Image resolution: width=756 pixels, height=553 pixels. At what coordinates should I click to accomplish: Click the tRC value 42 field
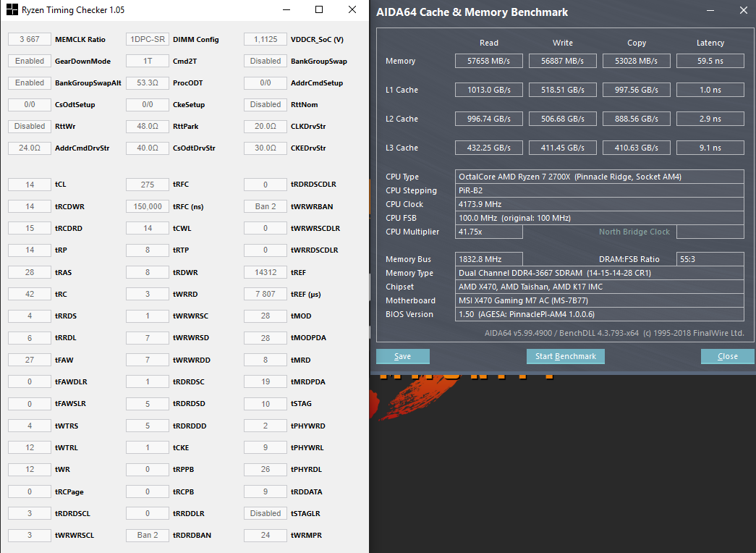[30, 294]
